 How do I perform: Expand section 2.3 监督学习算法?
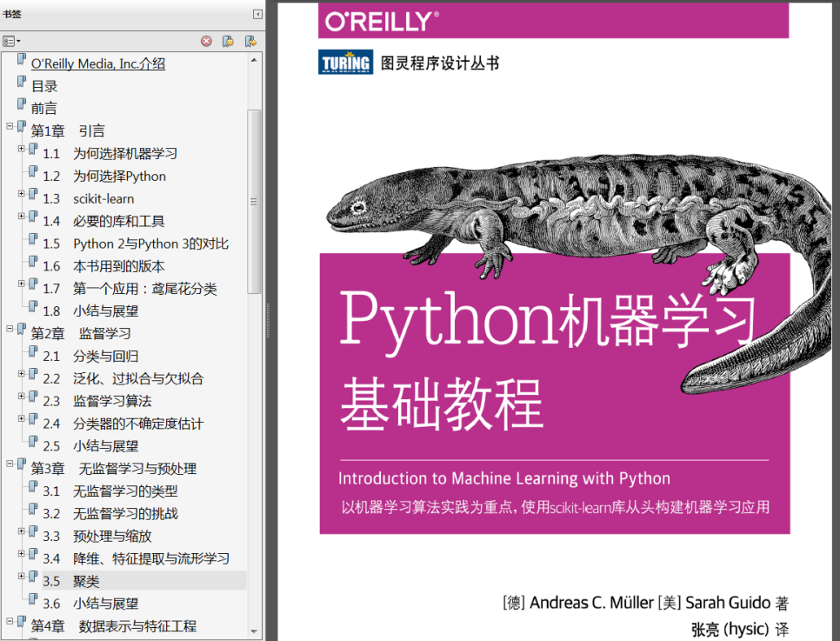(22, 397)
